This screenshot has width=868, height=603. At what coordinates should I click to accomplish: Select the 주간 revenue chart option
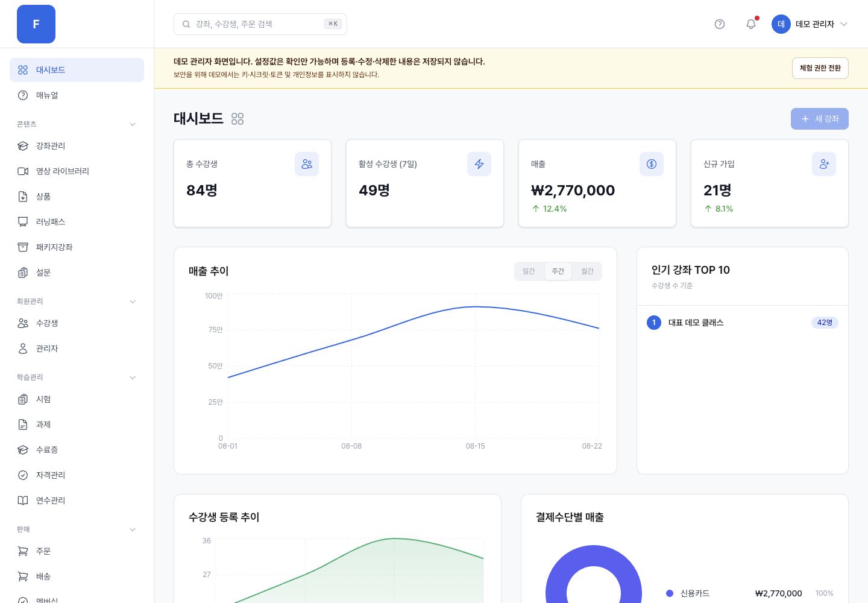(558, 271)
